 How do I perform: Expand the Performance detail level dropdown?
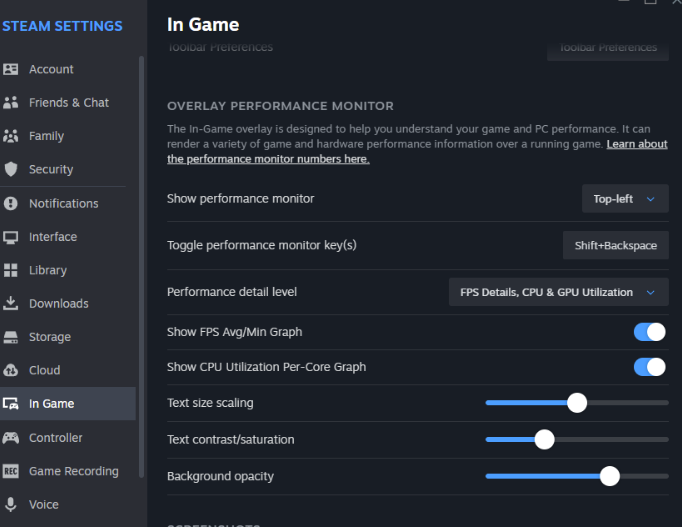pyautogui.click(x=558, y=292)
